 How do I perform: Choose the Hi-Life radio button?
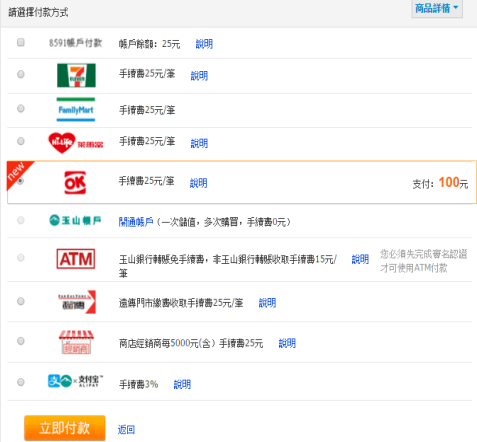21,141
